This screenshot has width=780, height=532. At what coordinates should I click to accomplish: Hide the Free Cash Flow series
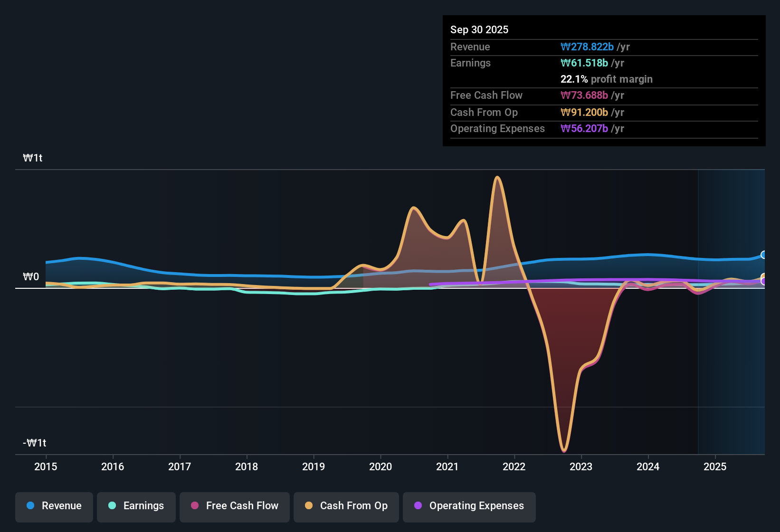click(234, 506)
